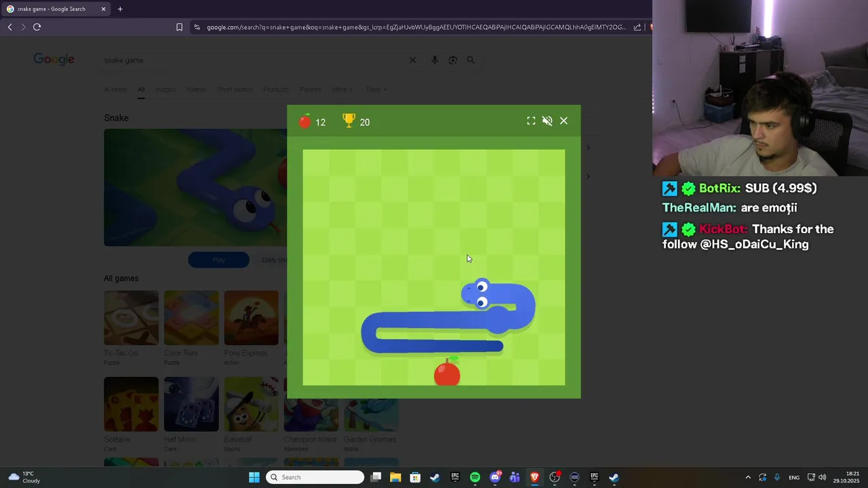The image size is (868, 488).
Task: Open File Explorer from taskbar
Action: (395, 477)
